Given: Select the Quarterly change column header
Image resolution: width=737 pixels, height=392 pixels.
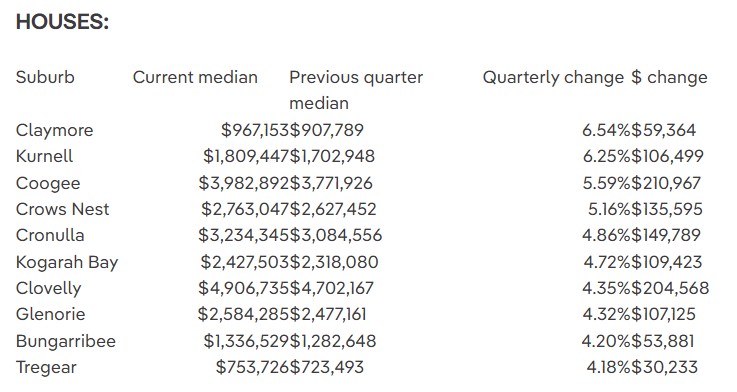Looking at the screenshot, I should 553,77.
